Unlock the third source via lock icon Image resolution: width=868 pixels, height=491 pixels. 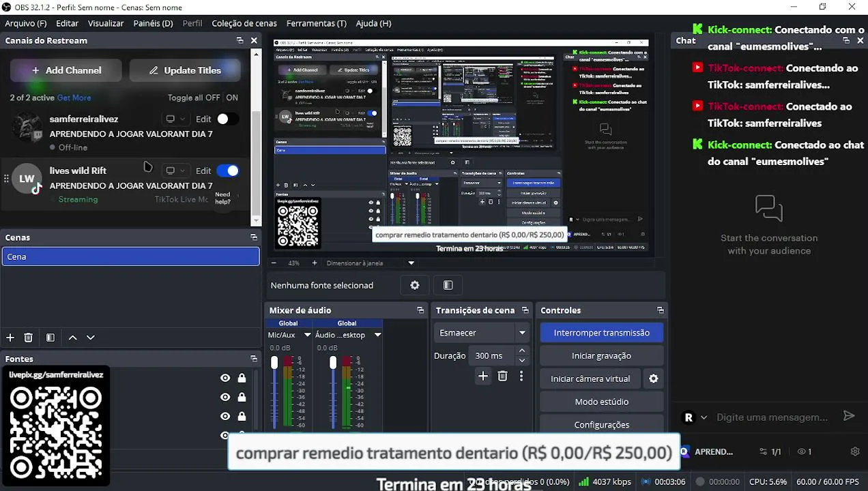(x=242, y=416)
